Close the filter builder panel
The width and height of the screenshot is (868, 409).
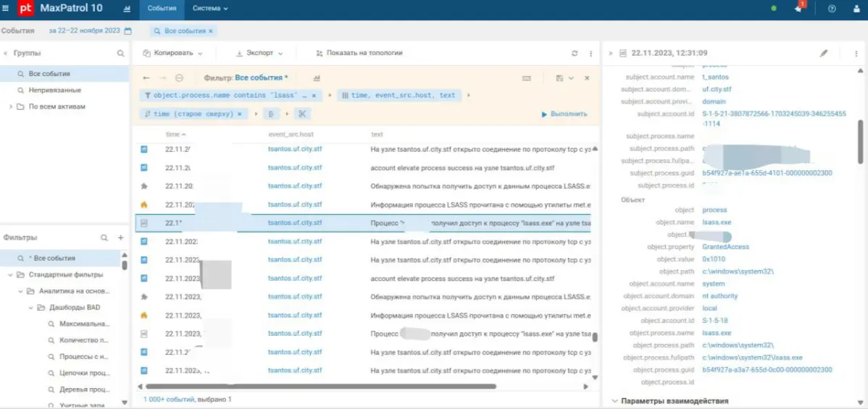587,78
